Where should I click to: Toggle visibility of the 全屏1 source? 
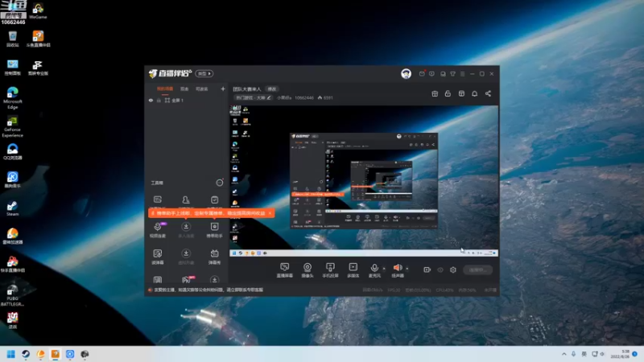pyautogui.click(x=151, y=100)
